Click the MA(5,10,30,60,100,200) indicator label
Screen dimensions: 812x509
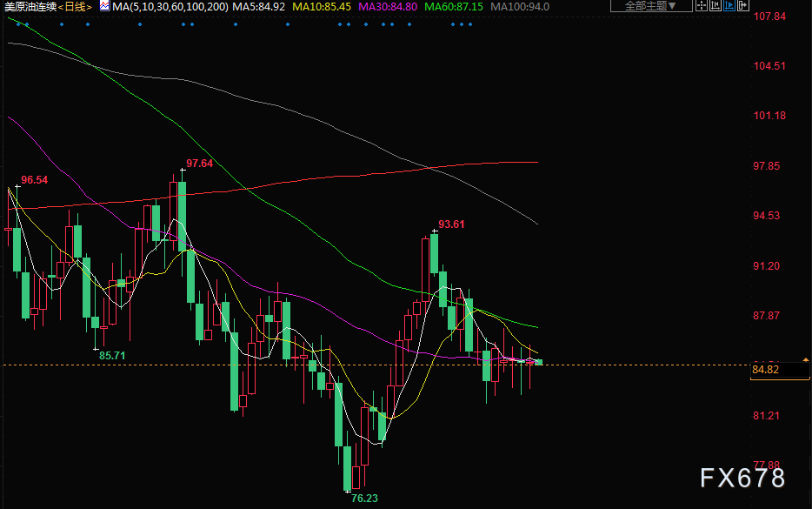(170, 6)
